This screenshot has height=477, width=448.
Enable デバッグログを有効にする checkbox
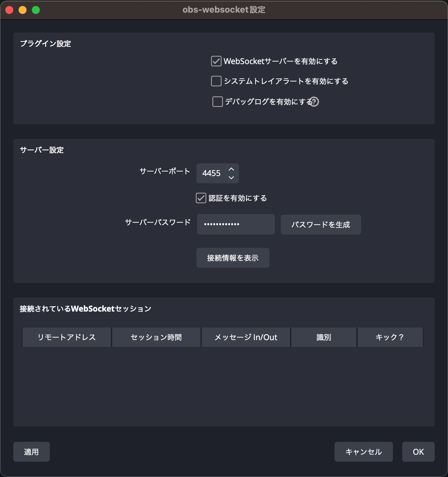[217, 102]
